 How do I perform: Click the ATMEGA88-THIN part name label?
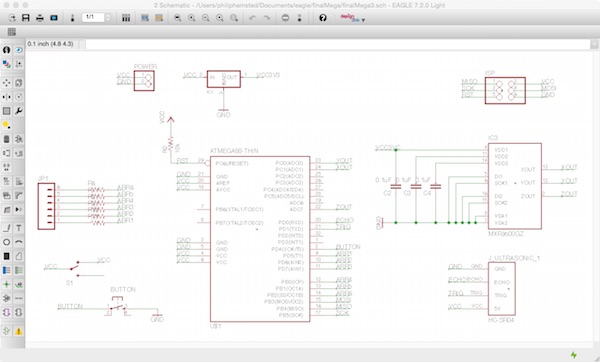point(234,151)
